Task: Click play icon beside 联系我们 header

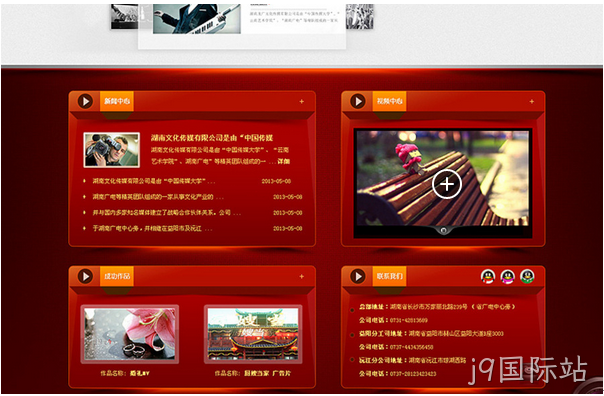Action: (x=358, y=276)
